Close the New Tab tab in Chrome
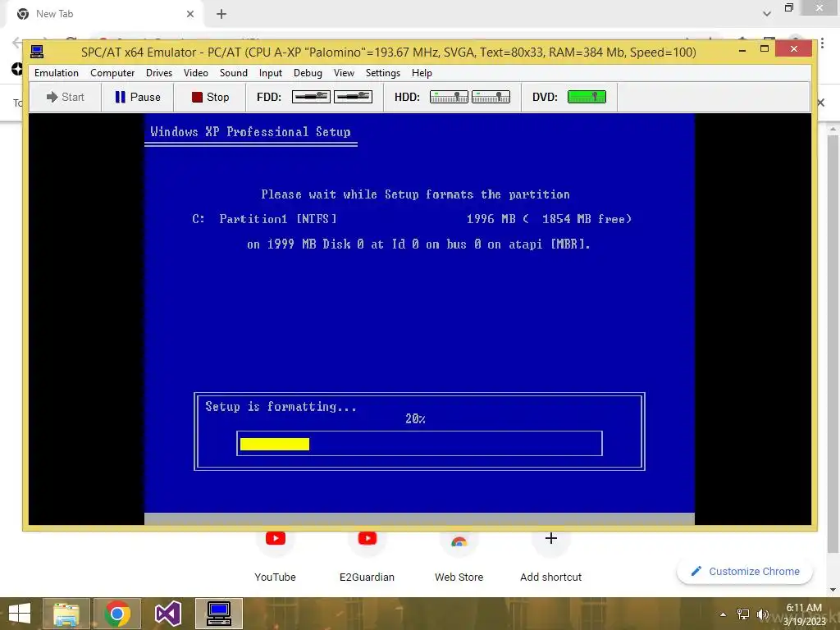The image size is (840, 630). (190, 14)
